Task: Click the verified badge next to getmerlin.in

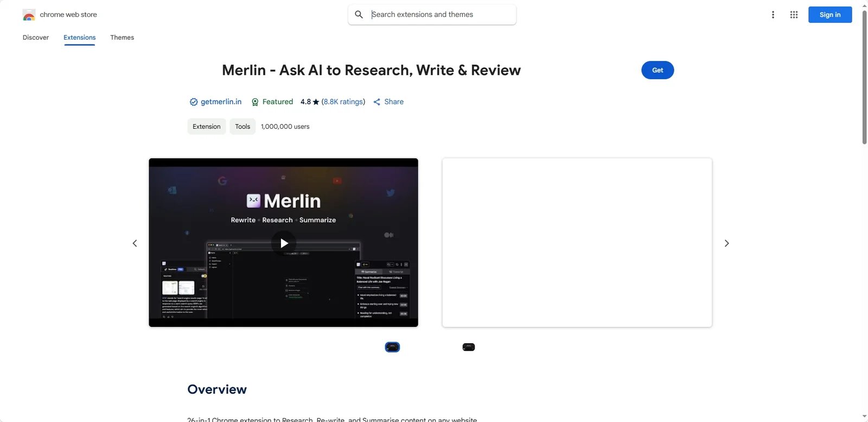Action: click(x=193, y=102)
